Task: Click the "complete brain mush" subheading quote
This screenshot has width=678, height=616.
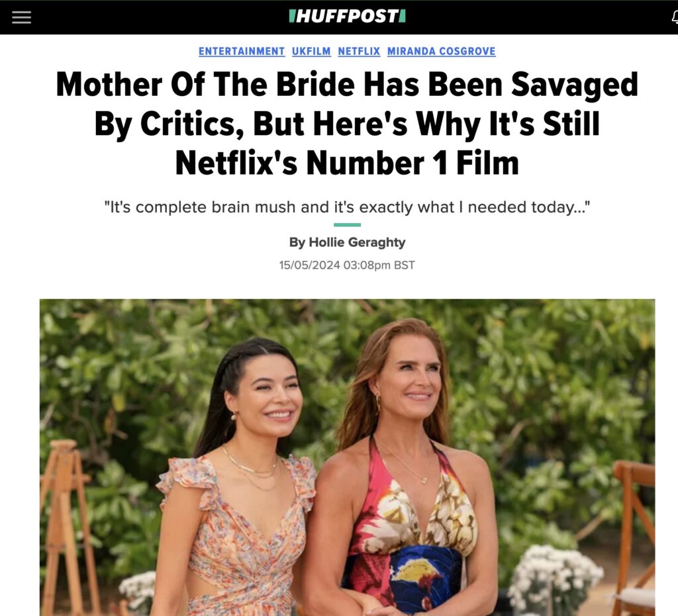Action: [347, 207]
